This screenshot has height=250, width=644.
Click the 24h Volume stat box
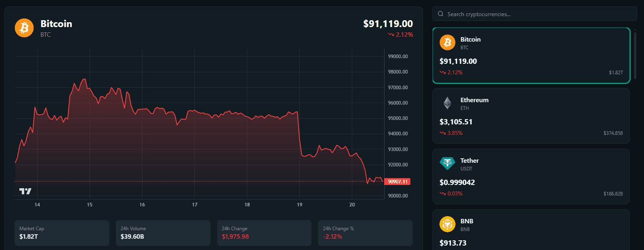coord(163,233)
